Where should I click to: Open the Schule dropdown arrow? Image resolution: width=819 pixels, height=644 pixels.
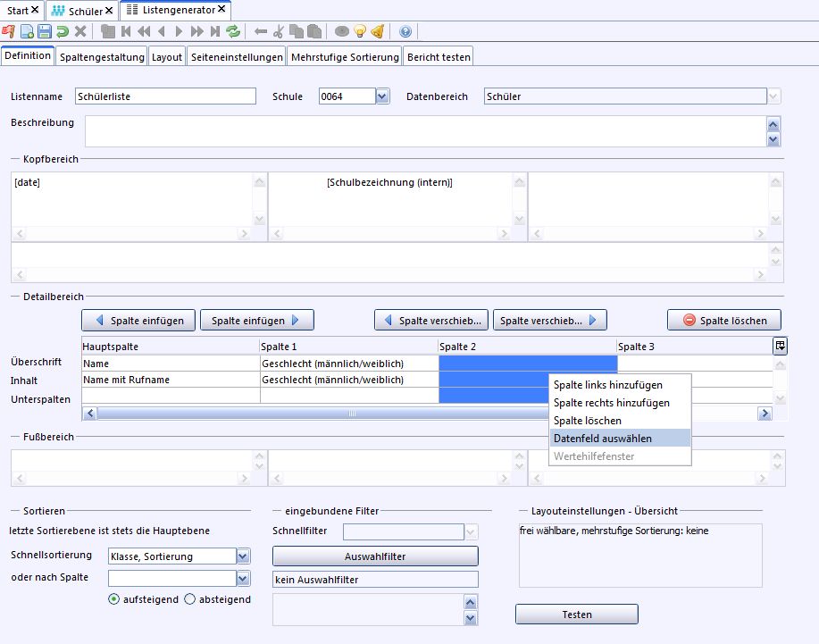point(382,96)
